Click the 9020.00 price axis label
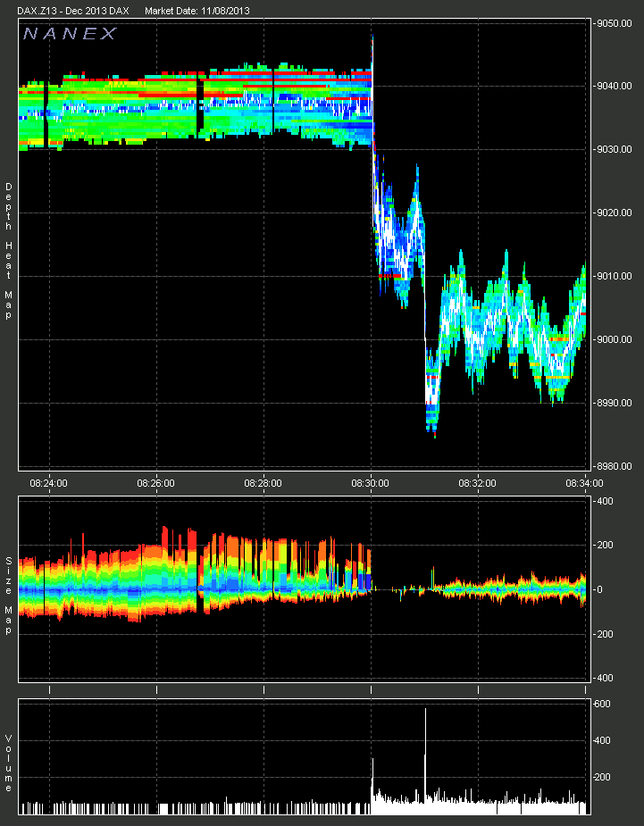 pos(613,213)
